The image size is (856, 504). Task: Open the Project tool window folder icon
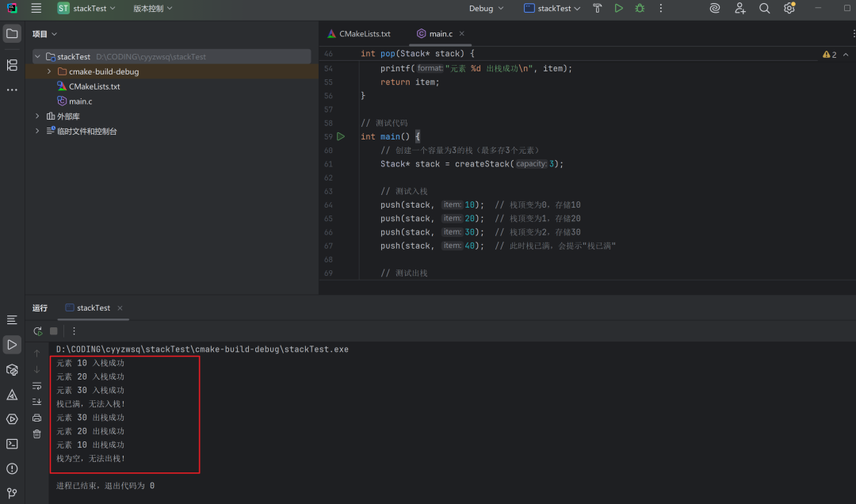11,34
